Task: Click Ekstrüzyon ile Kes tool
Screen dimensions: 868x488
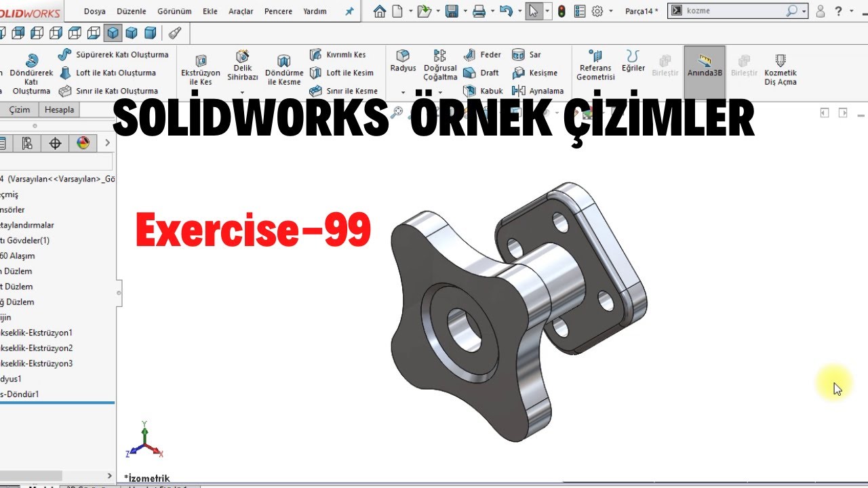Action: [201, 70]
